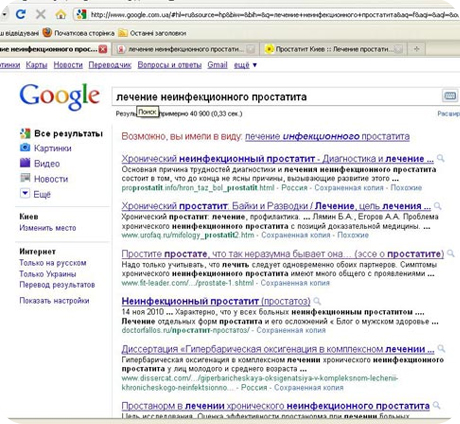Follow suggestion лечение инфекционного простатита
This screenshot has width=460, height=424.
[x=327, y=136]
